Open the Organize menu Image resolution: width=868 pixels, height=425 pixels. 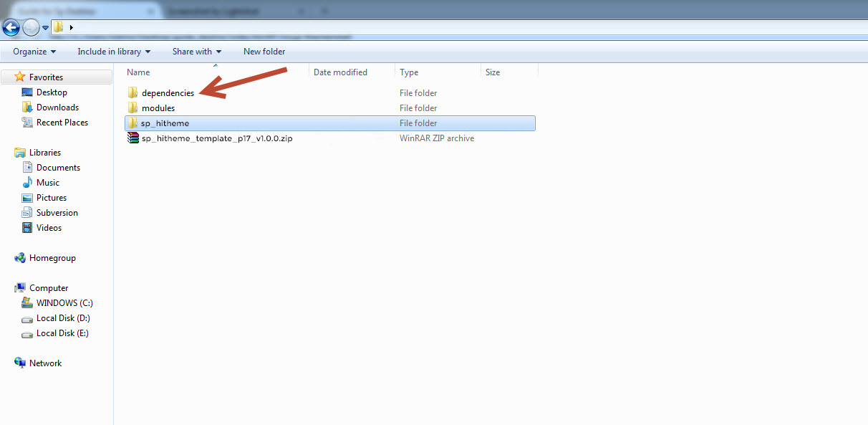coord(34,52)
